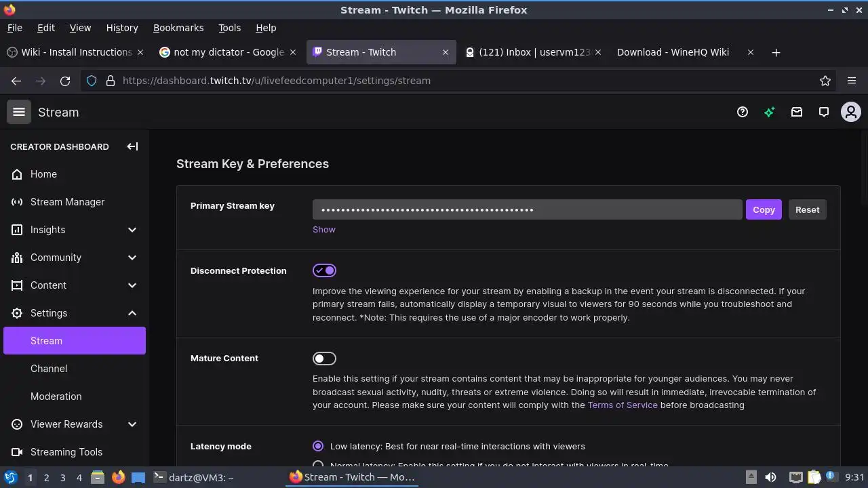868x488 pixels.
Task: Reload the page with refresh button
Action: pyautogui.click(x=65, y=81)
